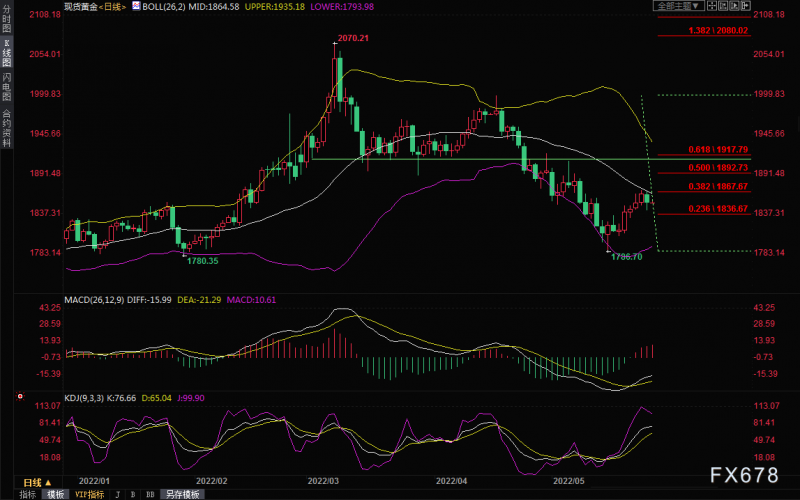Toggle the BB indicator button
800x500 pixels.
(150, 494)
